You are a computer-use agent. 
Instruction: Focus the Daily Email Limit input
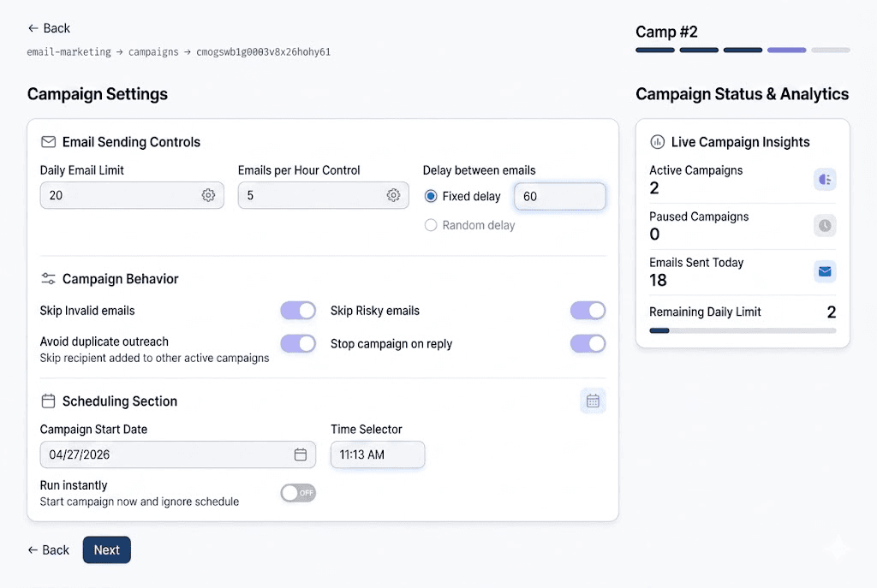132,195
